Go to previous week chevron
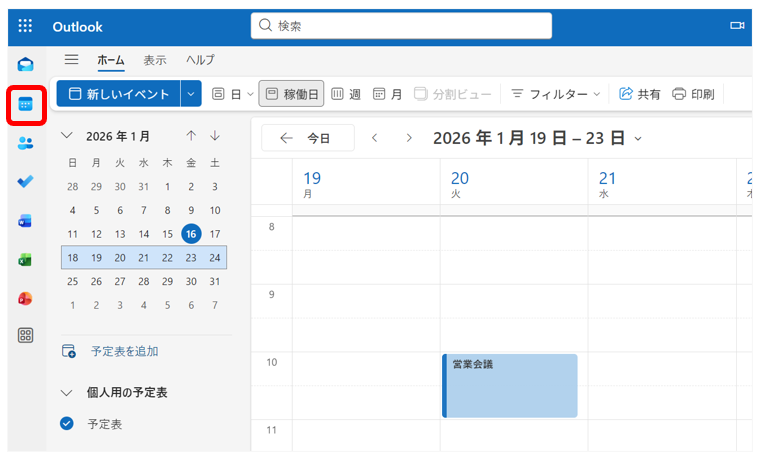760x463 pixels. (374, 138)
